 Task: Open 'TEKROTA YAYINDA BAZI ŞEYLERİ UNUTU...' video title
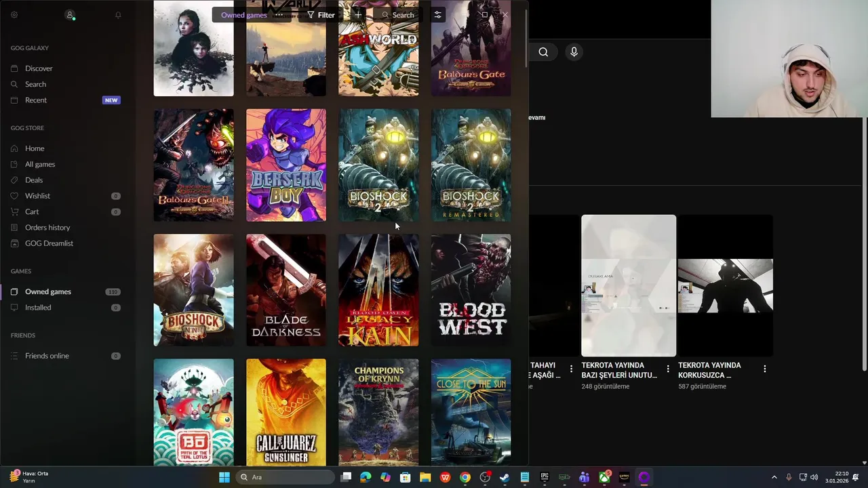pos(619,370)
